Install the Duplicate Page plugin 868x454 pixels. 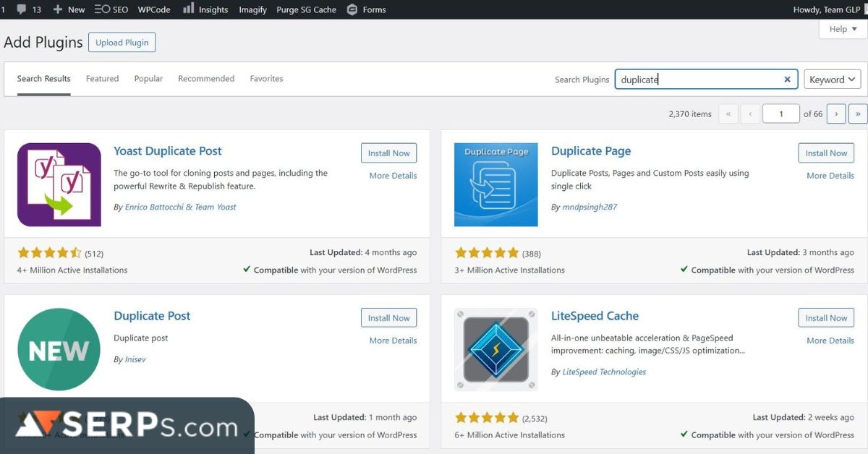[826, 153]
